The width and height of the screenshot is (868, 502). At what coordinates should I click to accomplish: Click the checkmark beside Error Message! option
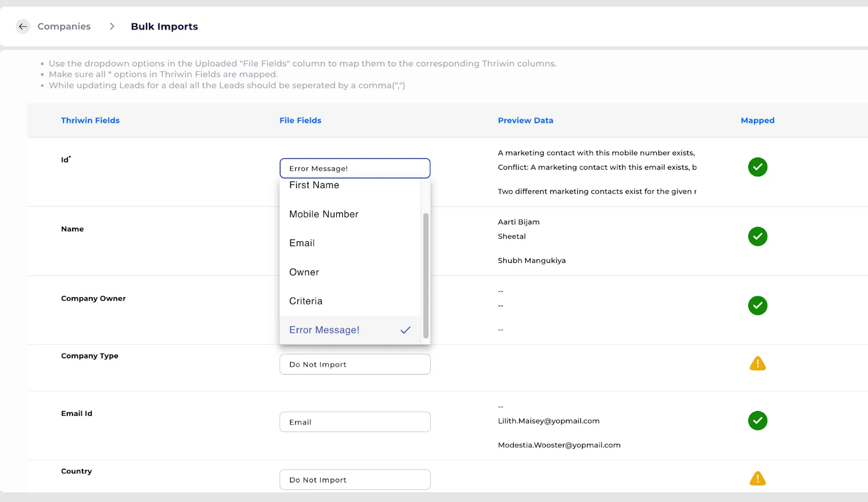coord(405,330)
